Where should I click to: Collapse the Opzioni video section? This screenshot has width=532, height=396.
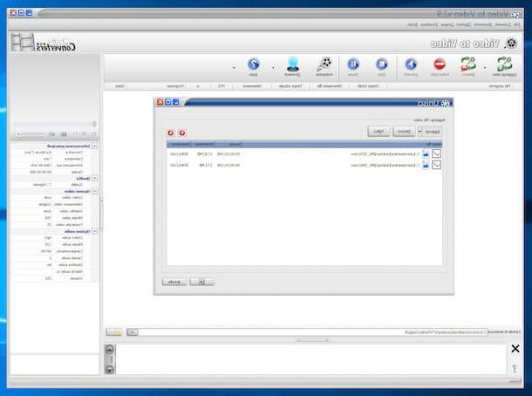point(95,191)
